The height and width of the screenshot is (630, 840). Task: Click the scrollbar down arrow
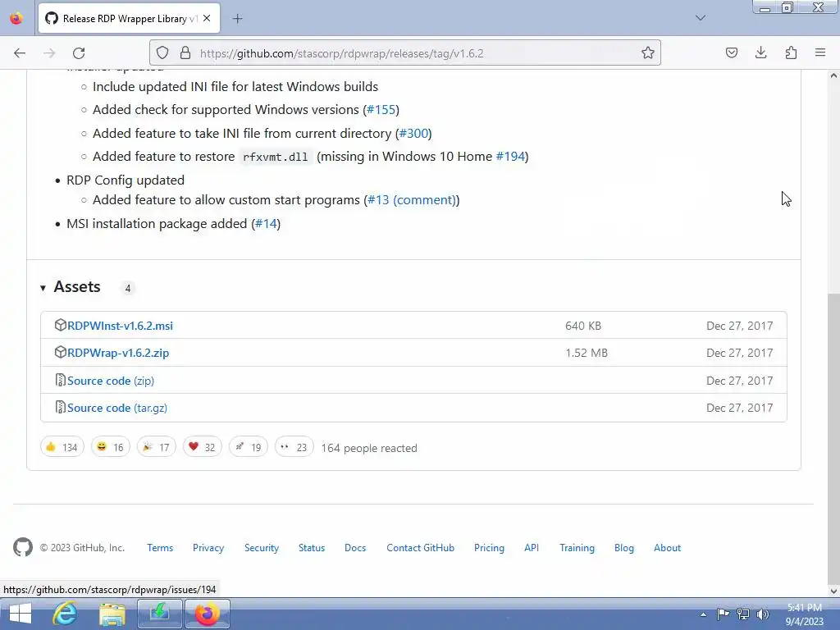(833, 591)
